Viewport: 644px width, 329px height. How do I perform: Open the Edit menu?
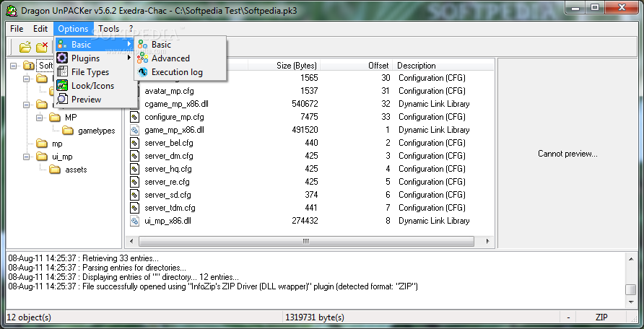[40, 29]
